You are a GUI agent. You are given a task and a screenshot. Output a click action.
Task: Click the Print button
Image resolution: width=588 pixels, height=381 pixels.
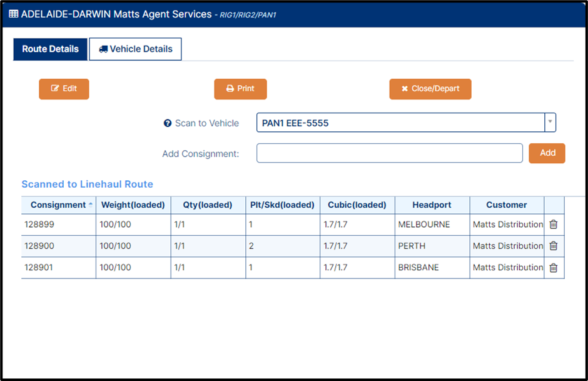[240, 89]
